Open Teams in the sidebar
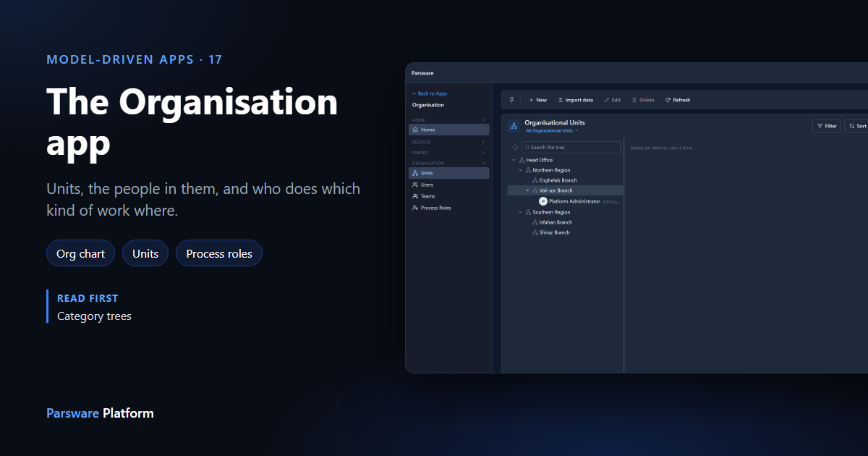This screenshot has height=456, width=868. click(x=449, y=196)
